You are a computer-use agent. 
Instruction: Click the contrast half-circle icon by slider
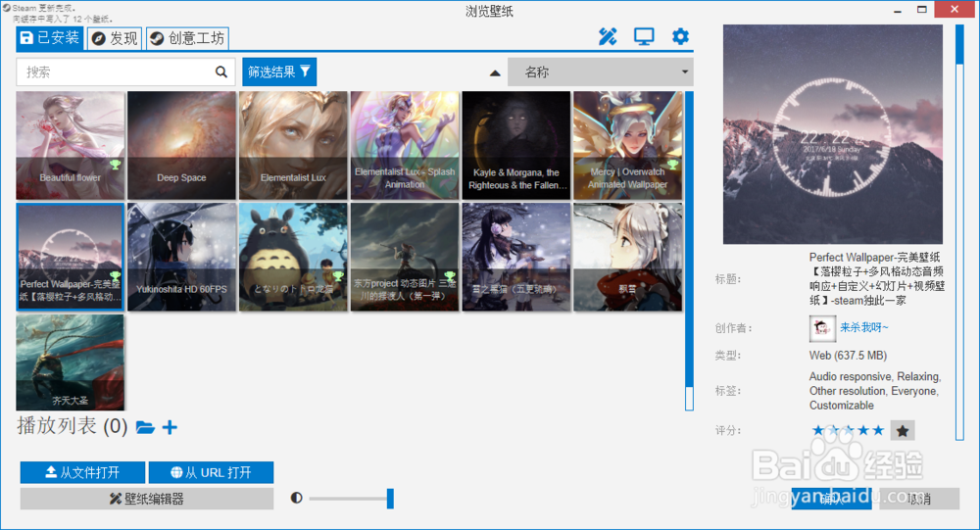[296, 498]
